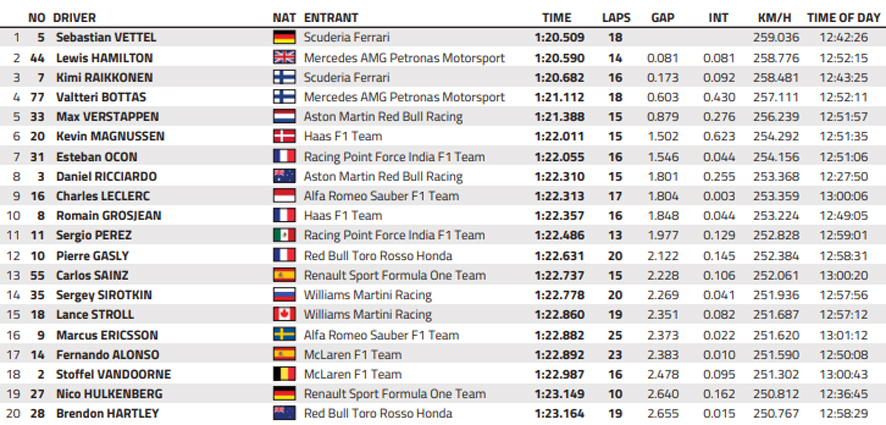Click the Williams Martini Racing entrant for Sirotkin
Screen dimensions: 886x425
click(368, 295)
